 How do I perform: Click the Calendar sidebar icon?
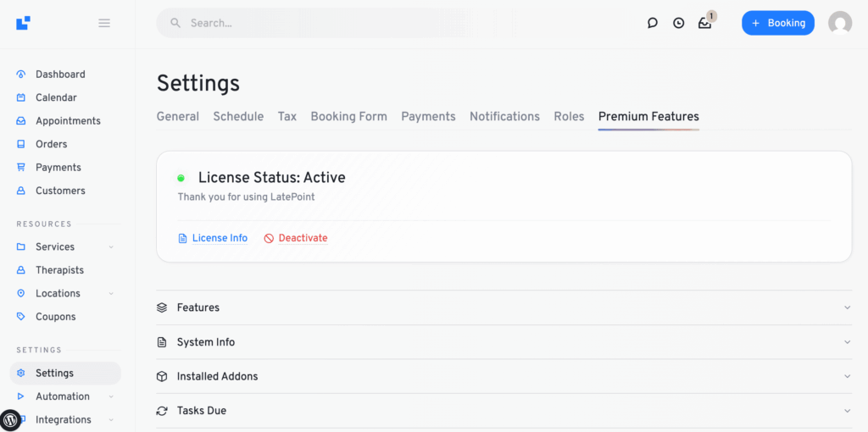[x=21, y=97]
